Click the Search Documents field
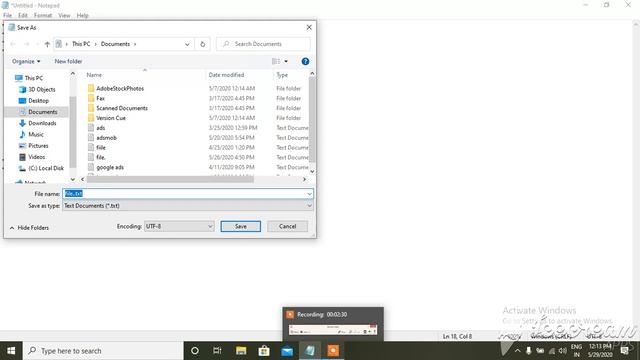This screenshot has height=360, width=640. (263, 44)
